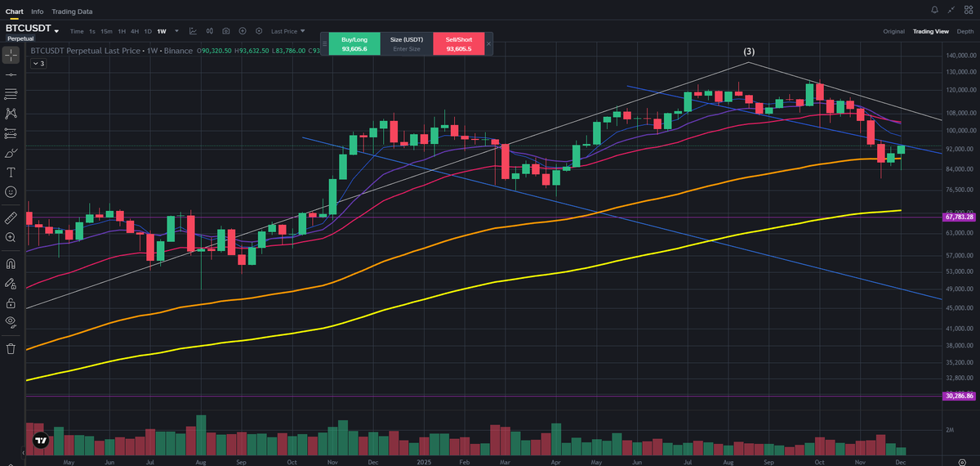Select the trend line drawing tool
Viewport: 980px width, 466px height.
click(11, 74)
